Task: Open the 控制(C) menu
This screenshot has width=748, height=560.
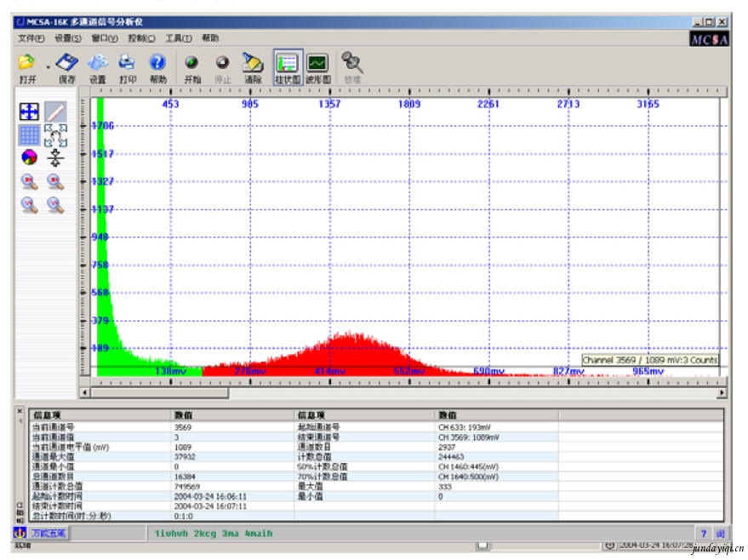Action: [141, 38]
